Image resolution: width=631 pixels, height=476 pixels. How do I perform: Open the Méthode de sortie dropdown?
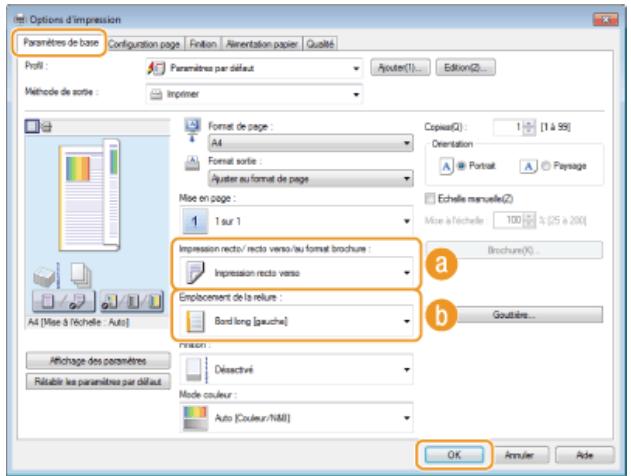(254, 94)
